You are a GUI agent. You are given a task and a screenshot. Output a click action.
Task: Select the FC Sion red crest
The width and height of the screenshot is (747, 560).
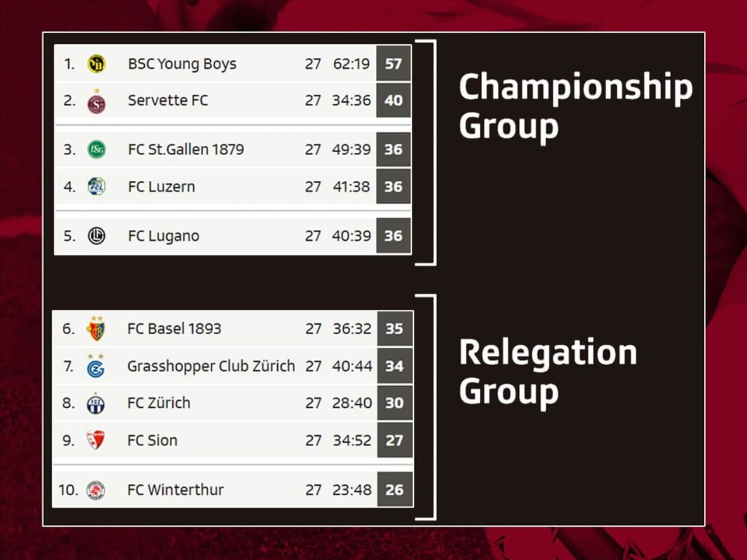click(x=96, y=440)
